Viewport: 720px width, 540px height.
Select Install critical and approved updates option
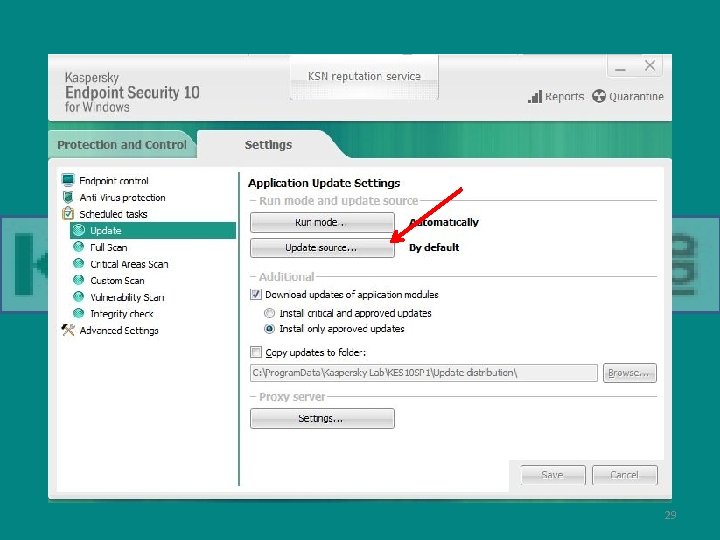click(x=270, y=313)
